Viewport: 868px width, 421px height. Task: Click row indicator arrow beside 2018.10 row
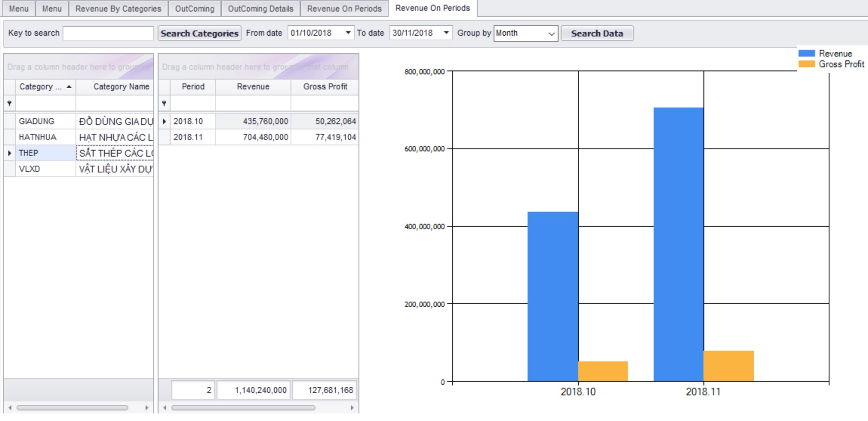[164, 121]
